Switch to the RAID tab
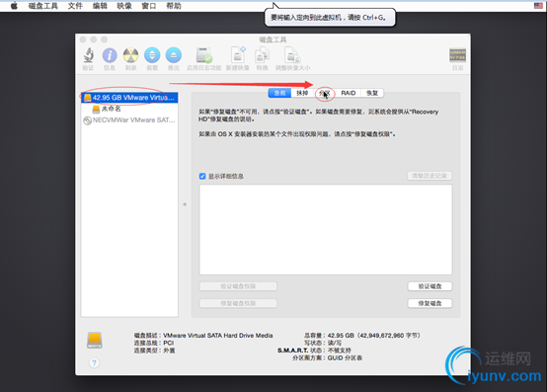The image size is (547, 392). 349,93
